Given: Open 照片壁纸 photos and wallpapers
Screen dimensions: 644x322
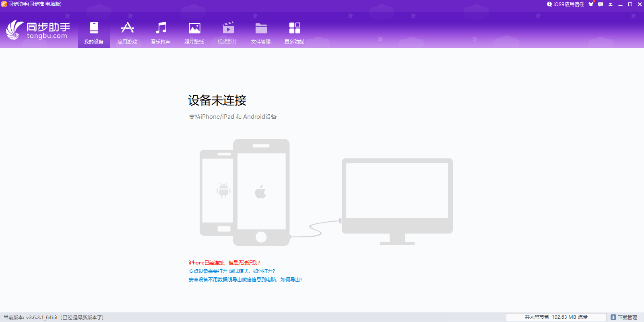Looking at the screenshot, I should [x=194, y=33].
